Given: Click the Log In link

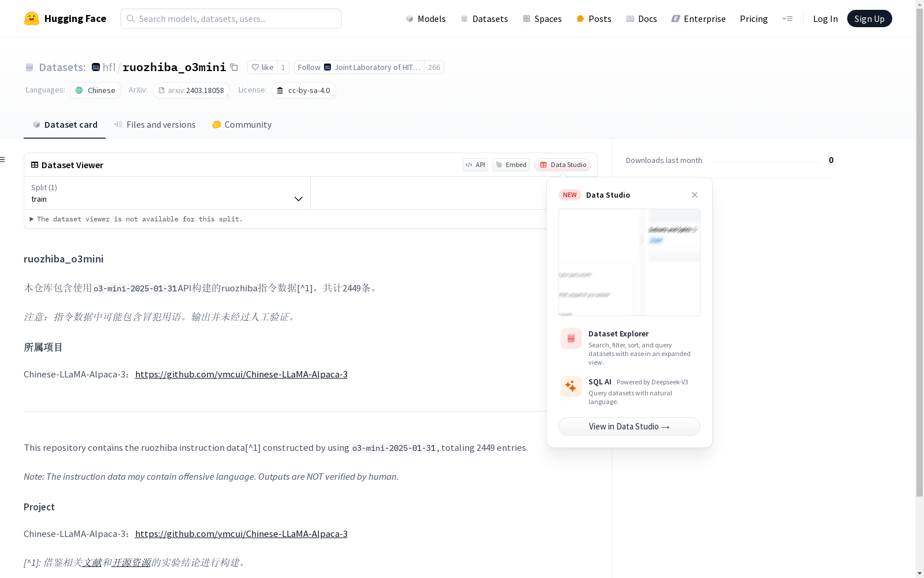Looking at the screenshot, I should (x=825, y=18).
